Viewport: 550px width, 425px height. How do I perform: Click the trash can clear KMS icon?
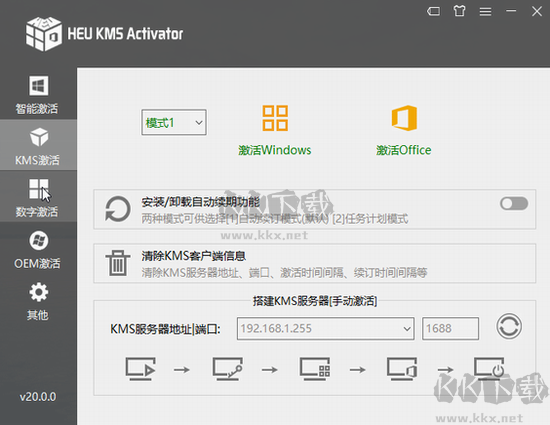pyautogui.click(x=118, y=263)
